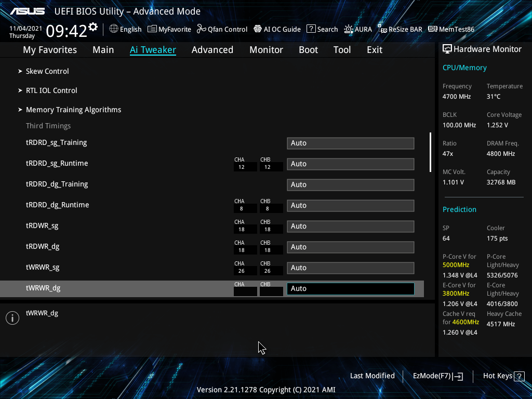Click the yellow 5000MHz P-Core value
The image size is (532, 399).
click(x=456, y=265)
